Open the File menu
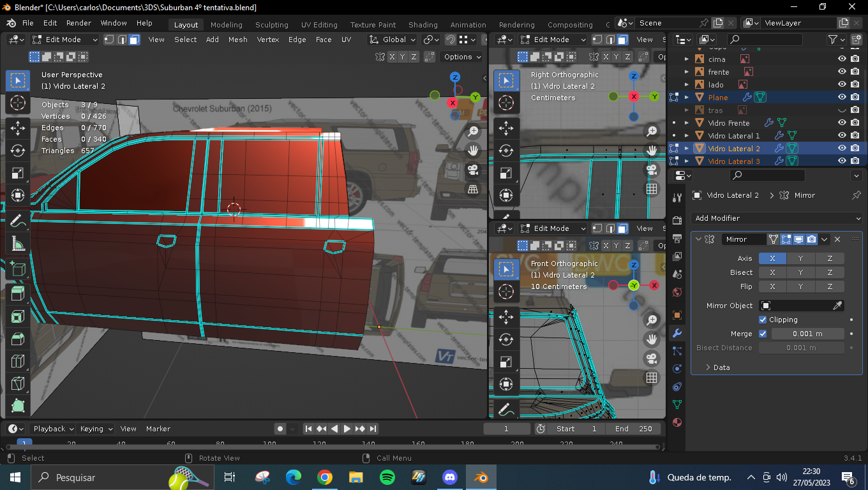 (28, 23)
